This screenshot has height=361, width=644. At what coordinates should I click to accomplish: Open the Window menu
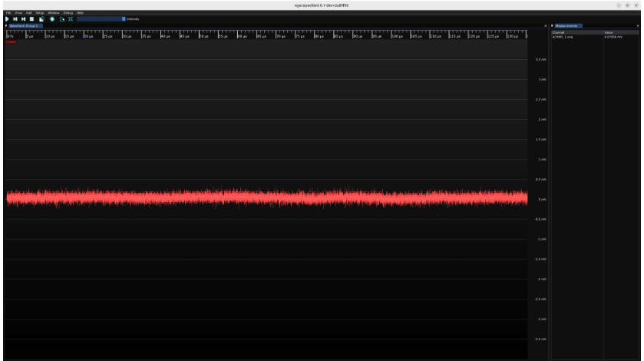coord(54,13)
